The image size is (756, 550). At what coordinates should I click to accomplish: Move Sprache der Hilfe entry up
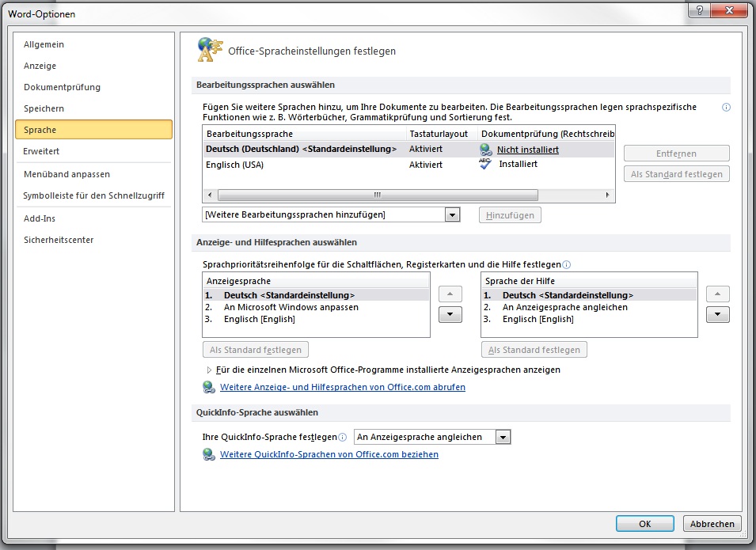(x=717, y=294)
